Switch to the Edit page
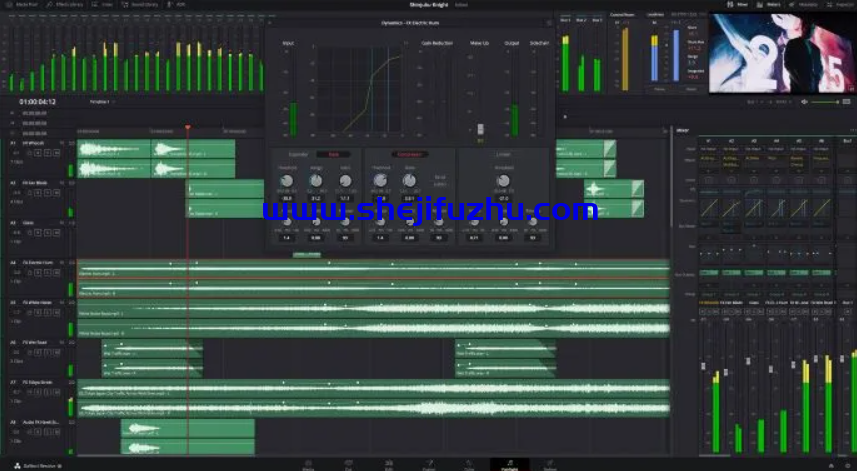 point(389,465)
